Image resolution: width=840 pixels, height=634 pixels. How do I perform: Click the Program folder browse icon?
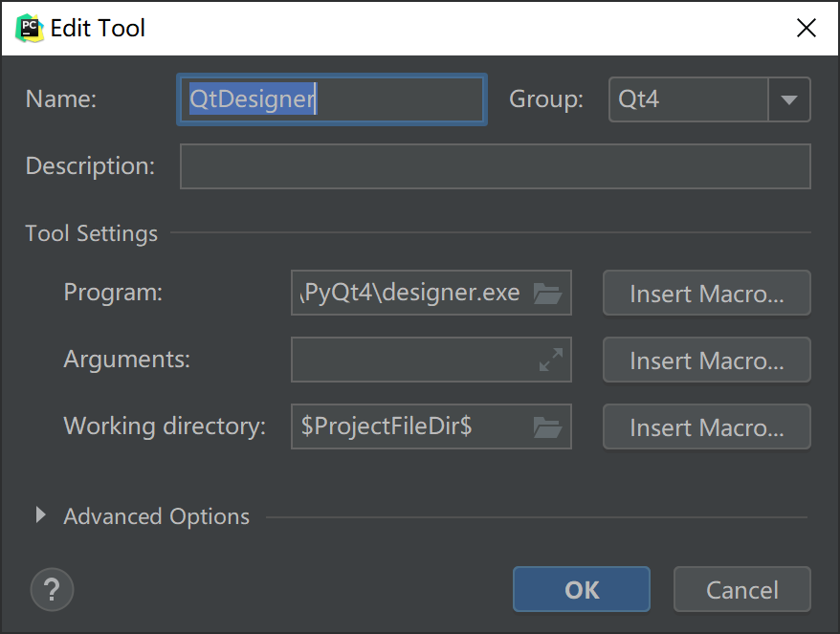coord(547,294)
